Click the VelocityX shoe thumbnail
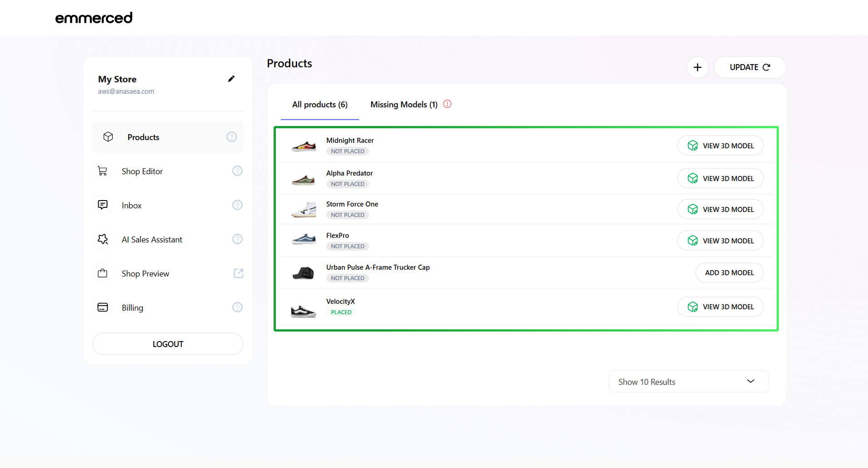868x468 pixels. coord(303,311)
